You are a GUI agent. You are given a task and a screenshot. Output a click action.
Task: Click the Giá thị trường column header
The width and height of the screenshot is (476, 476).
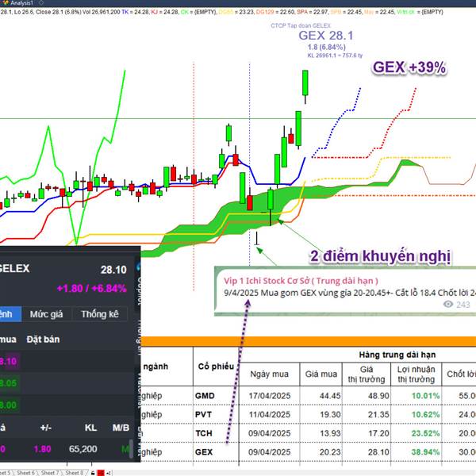[x=367, y=374]
